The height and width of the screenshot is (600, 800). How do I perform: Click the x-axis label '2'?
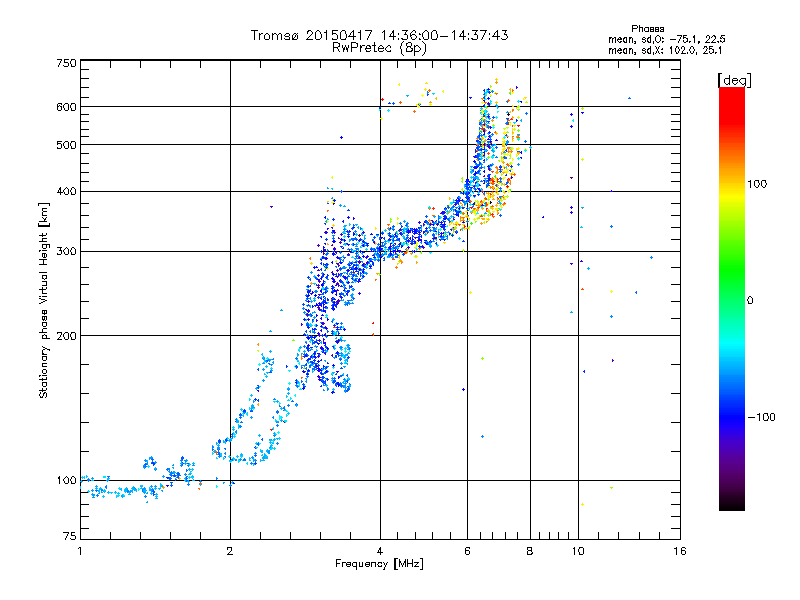pos(230,551)
